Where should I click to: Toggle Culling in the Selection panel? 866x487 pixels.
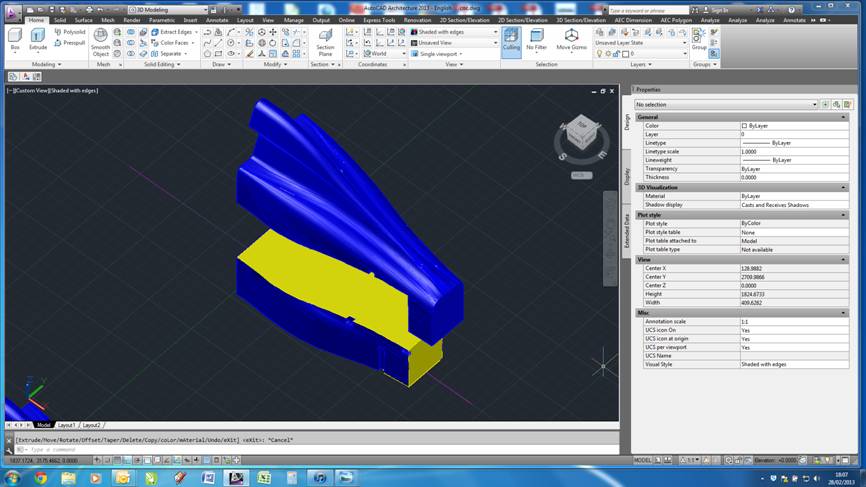pyautogui.click(x=511, y=39)
